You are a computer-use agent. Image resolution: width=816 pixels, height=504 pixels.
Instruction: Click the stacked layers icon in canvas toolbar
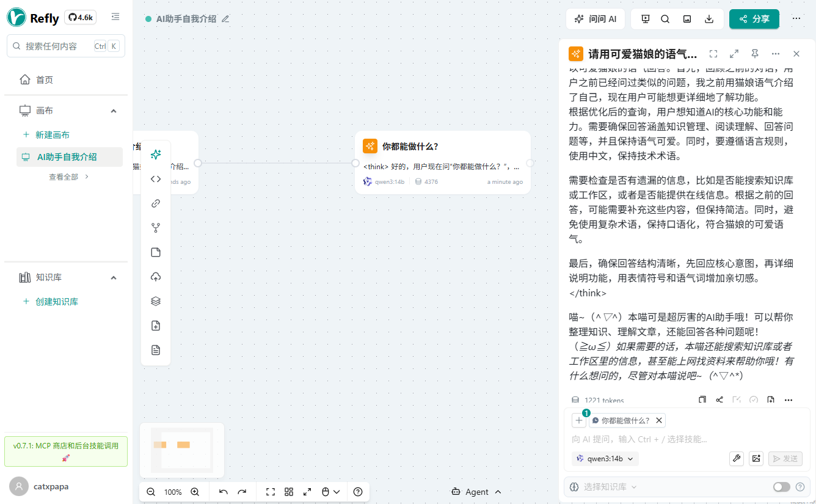(156, 301)
